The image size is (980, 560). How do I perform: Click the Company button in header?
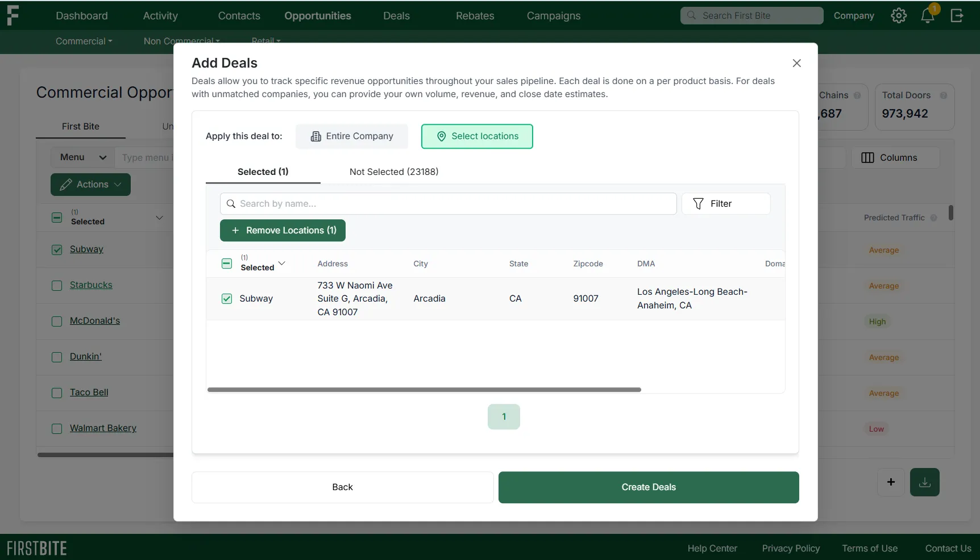854,15
